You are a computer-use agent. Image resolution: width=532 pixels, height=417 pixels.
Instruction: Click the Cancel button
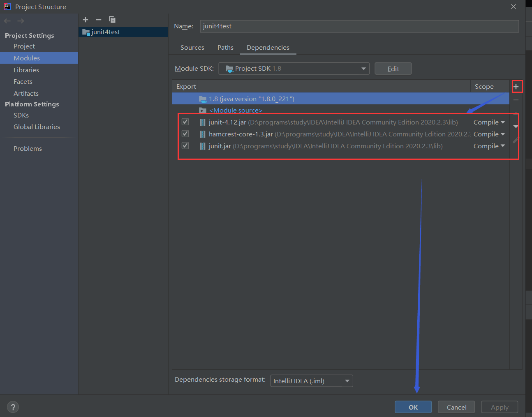tap(456, 407)
